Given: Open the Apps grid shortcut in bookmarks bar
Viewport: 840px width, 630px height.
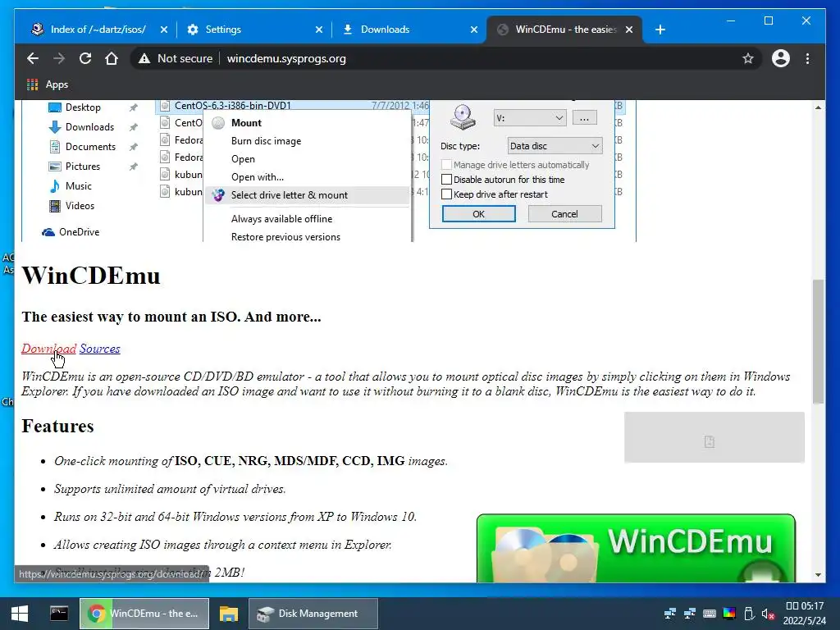Looking at the screenshot, I should 47,84.
